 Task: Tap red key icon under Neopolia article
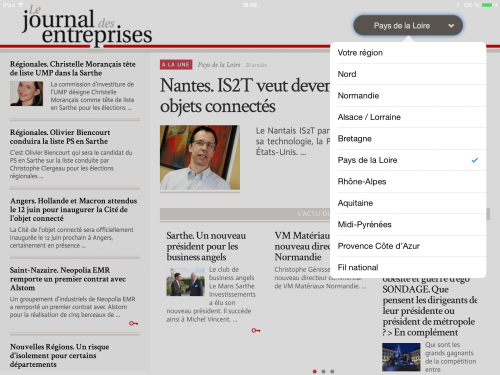(x=133, y=323)
